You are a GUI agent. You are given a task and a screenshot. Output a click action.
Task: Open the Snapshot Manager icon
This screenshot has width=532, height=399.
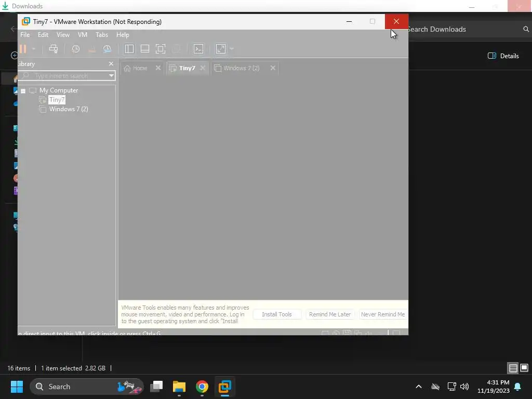point(107,49)
